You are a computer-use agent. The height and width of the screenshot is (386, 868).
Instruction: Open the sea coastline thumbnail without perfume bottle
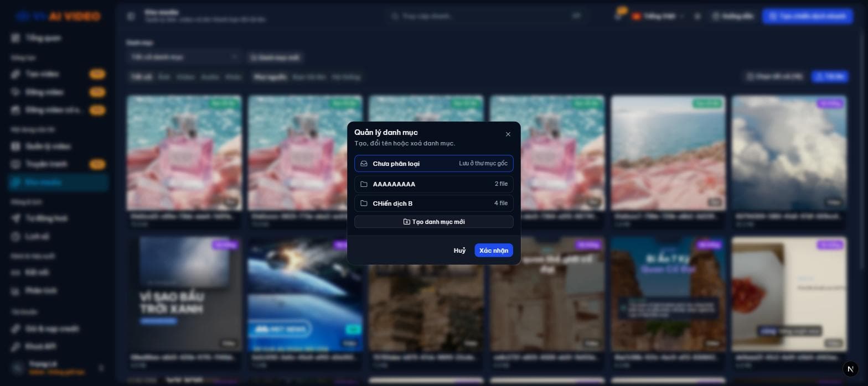pyautogui.click(x=668, y=153)
